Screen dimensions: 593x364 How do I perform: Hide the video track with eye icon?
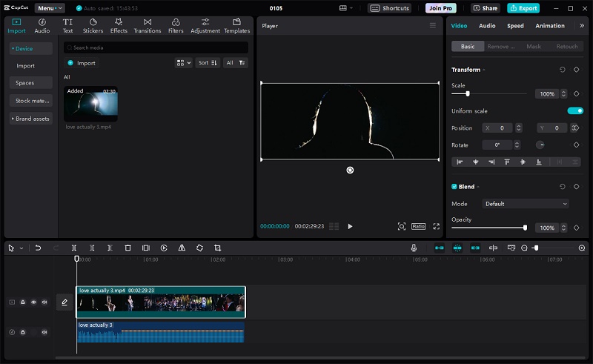33,302
